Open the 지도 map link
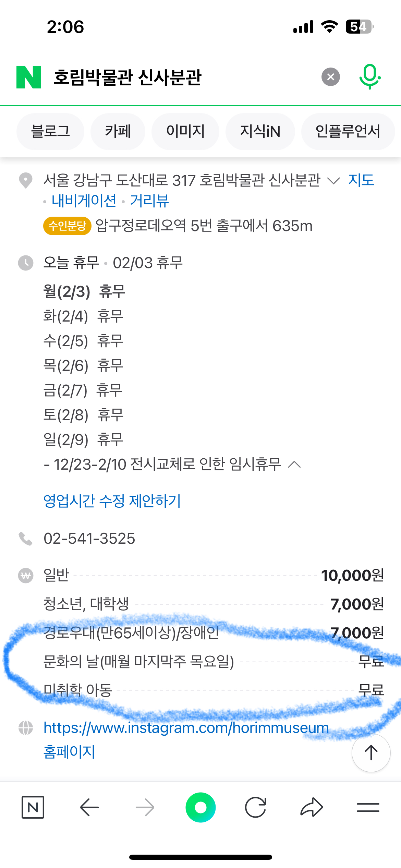The height and width of the screenshot is (868, 401). tap(361, 180)
